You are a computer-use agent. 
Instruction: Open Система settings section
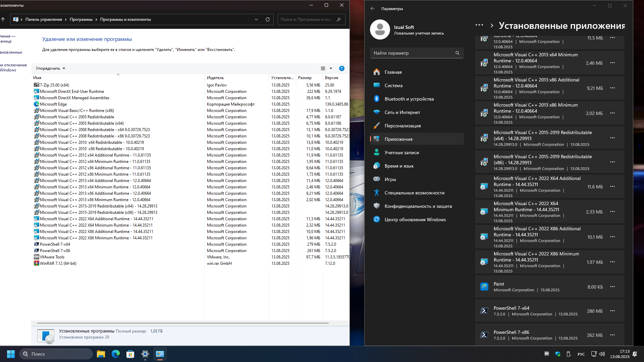click(417, 85)
